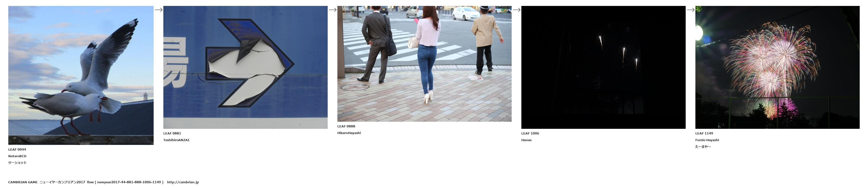Viewport: 868px width, 188px height.
Task: Click the LEAF 1149 label
Action: (704, 134)
